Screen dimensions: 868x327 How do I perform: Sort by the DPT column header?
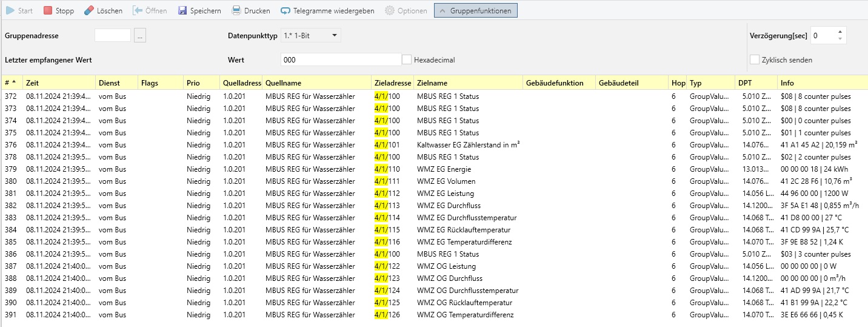[756, 83]
